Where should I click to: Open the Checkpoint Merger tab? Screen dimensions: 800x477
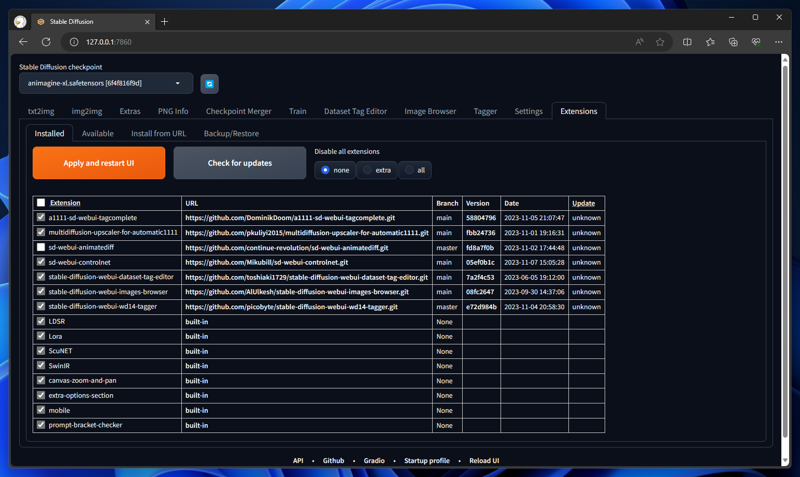point(238,111)
